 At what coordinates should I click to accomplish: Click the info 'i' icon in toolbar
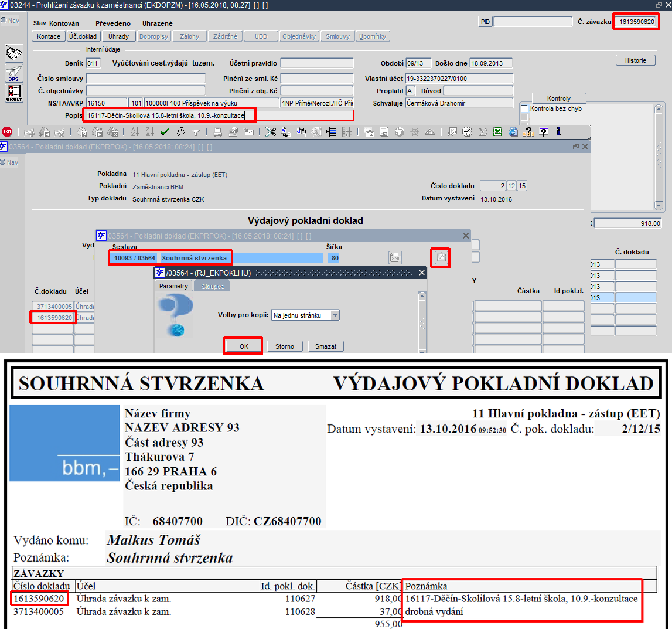tap(558, 131)
